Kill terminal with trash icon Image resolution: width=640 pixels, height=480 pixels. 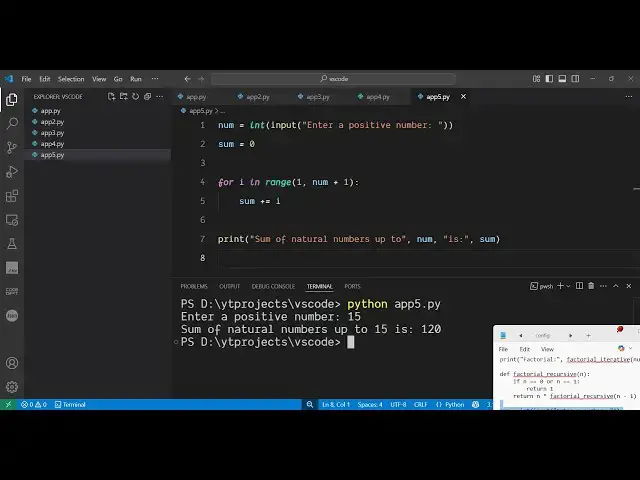pyautogui.click(x=591, y=286)
